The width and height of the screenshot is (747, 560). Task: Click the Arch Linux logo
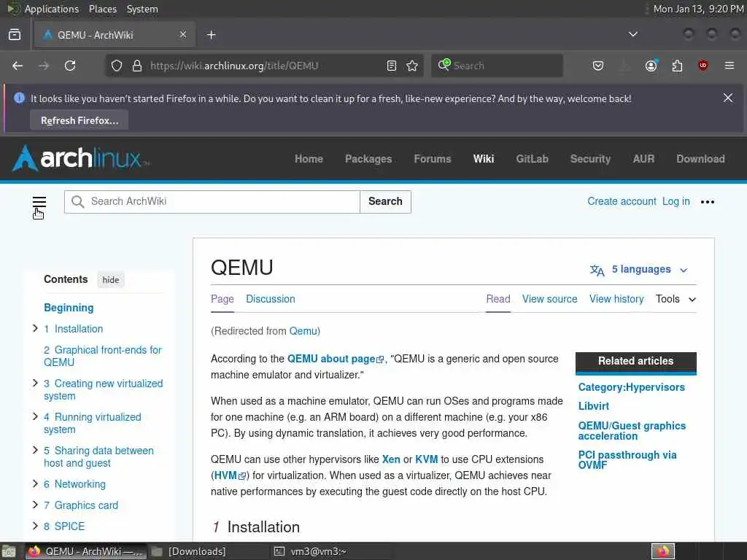coord(81,158)
